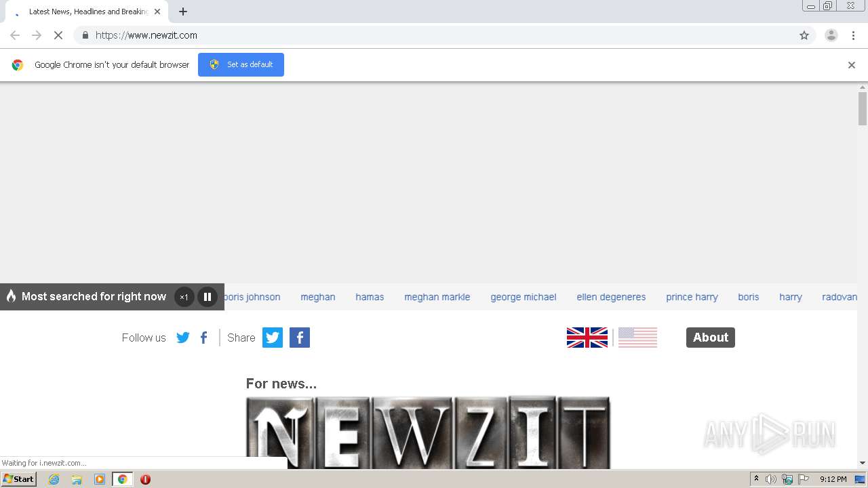Open the Opera taskbar icon
The width and height of the screenshot is (868, 488).
coord(145,479)
